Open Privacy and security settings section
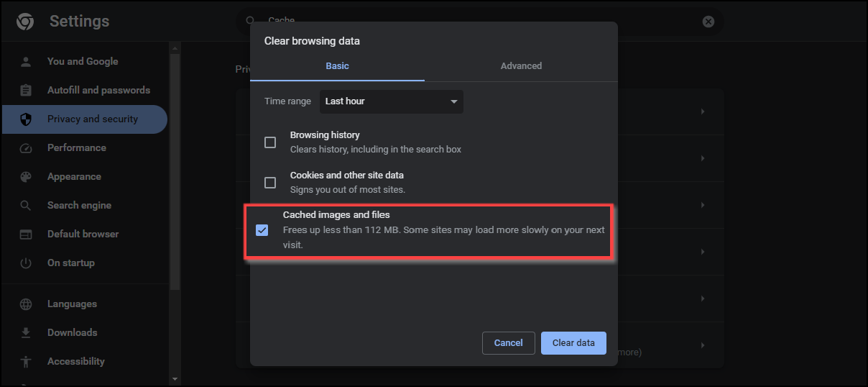Screen dimensions: 868x387 [92, 119]
